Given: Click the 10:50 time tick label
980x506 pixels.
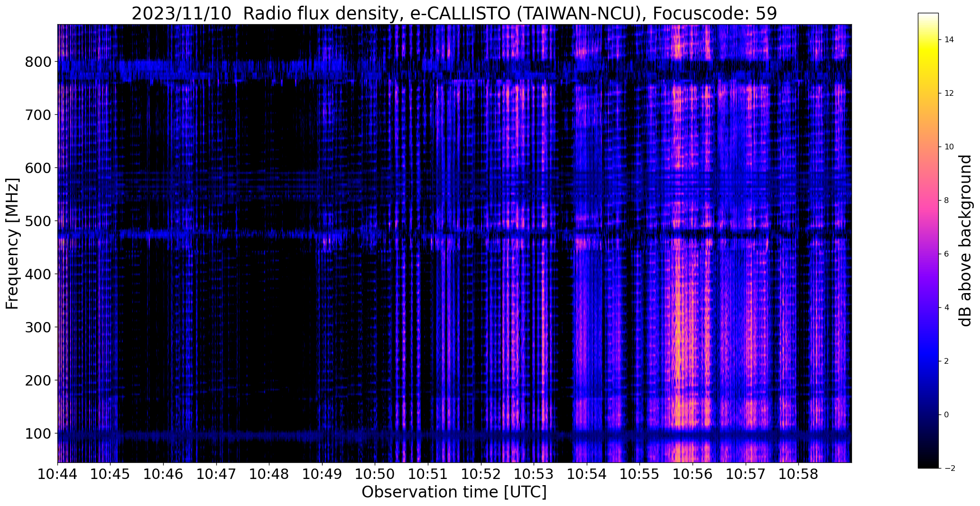Looking at the screenshot, I should coord(375,474).
